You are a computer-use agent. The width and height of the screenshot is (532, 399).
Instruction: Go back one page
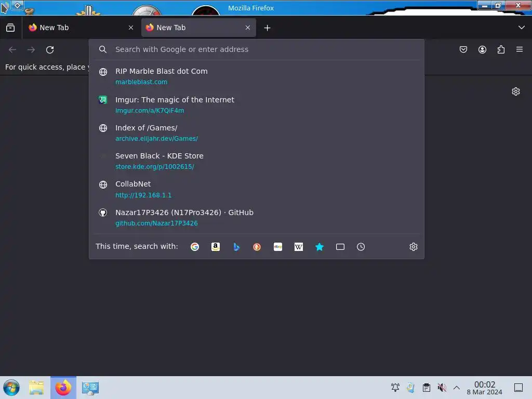(12, 50)
